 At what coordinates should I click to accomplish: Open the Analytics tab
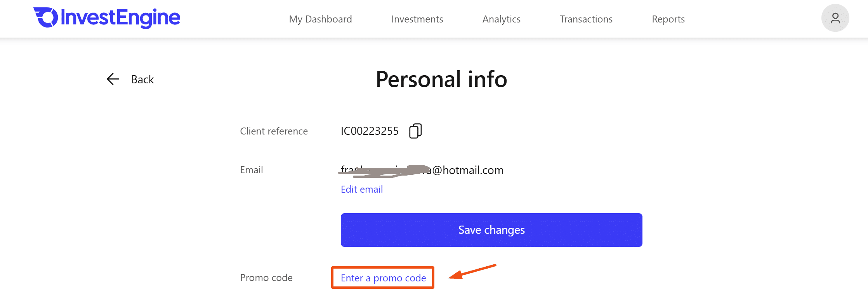[x=501, y=19]
